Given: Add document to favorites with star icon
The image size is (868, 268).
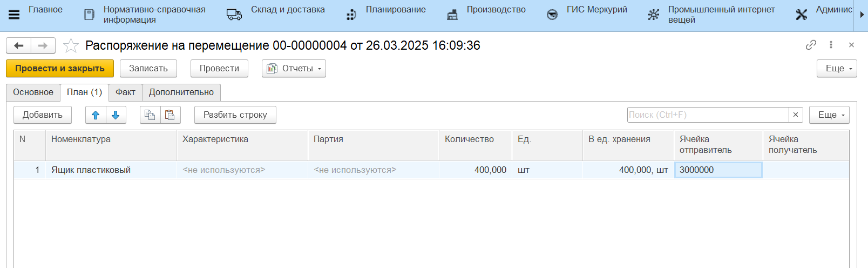Looking at the screenshot, I should 71,46.
